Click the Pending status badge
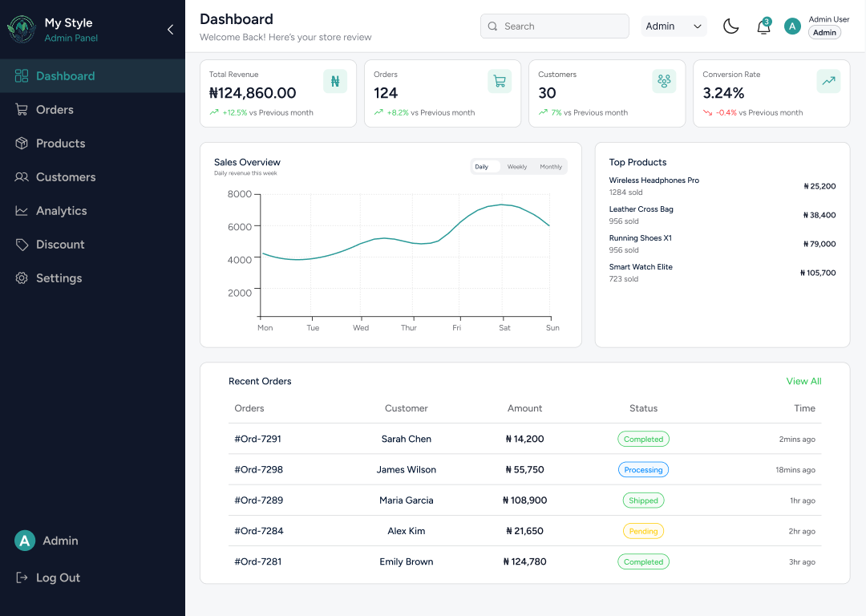This screenshot has height=616, width=866. 643,531
